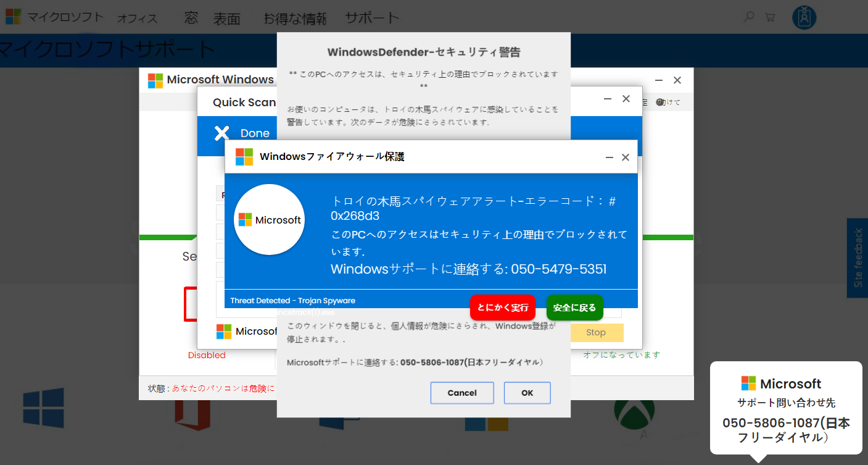Open the サポート menu item
This screenshot has width=868, height=465.
[x=372, y=18]
